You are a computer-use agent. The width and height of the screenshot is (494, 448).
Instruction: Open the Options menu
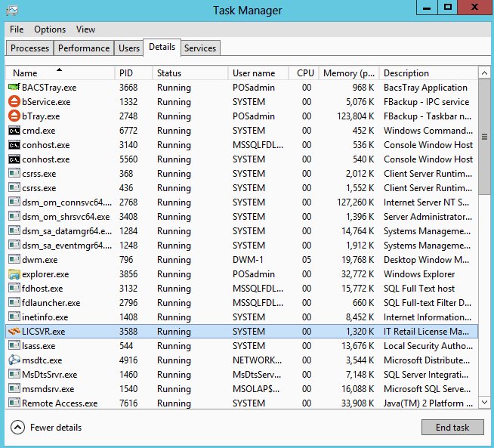pyautogui.click(x=50, y=29)
